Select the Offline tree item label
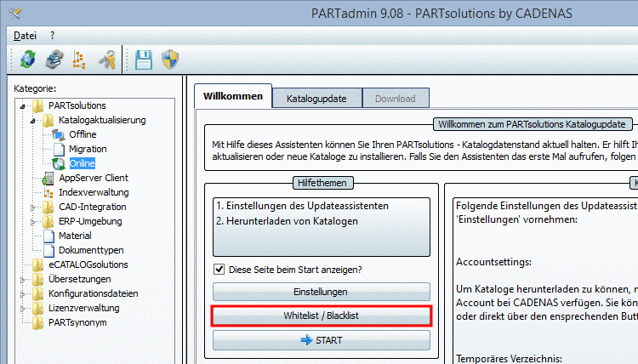This screenshot has height=364, width=638. click(x=83, y=134)
